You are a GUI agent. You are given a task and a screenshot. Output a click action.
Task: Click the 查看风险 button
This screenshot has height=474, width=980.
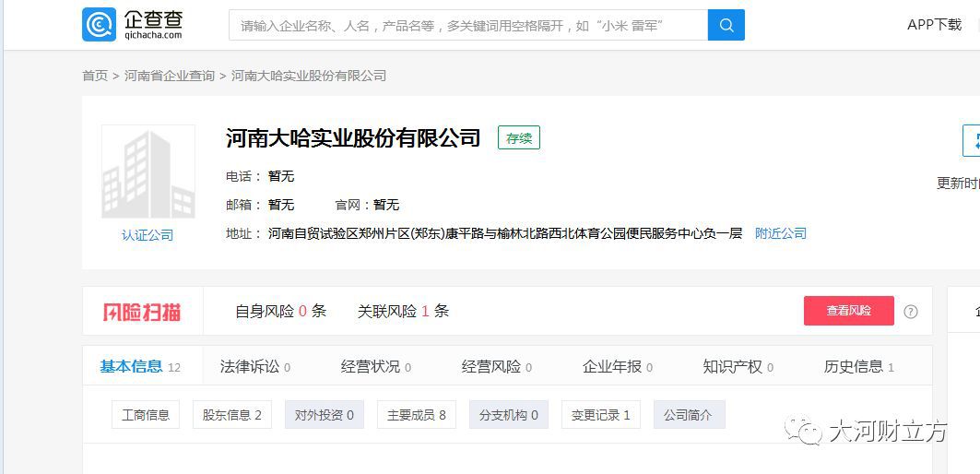pyautogui.click(x=849, y=311)
